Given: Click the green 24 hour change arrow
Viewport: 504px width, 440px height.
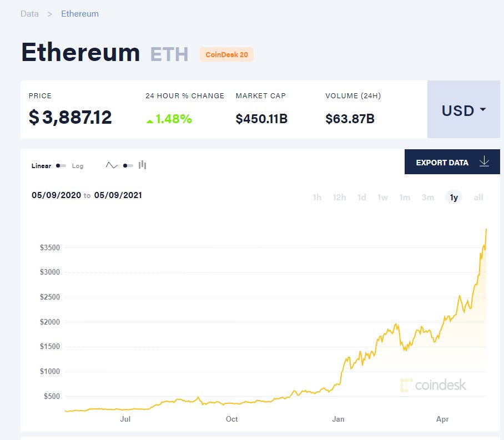Looking at the screenshot, I should click(x=149, y=120).
